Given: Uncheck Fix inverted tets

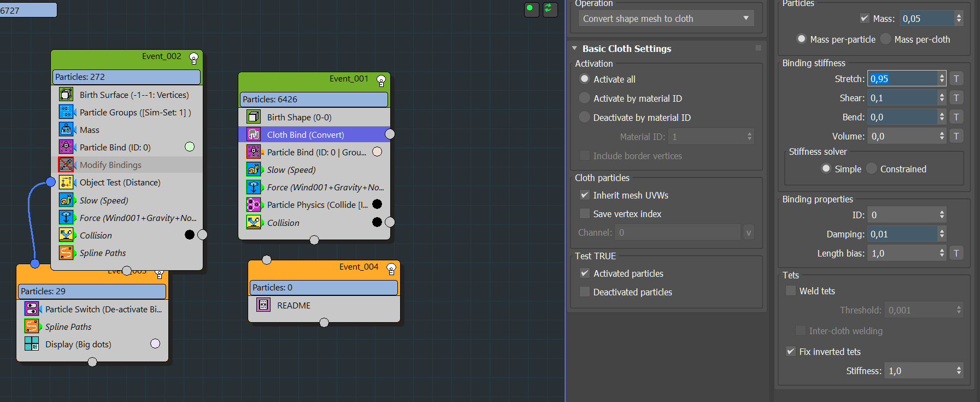Looking at the screenshot, I should [791, 352].
